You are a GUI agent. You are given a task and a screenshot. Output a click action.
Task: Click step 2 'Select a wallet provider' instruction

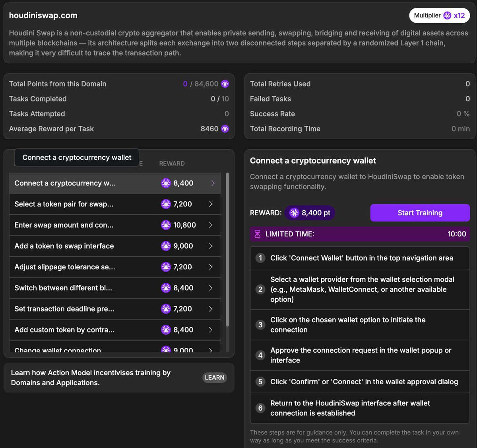[x=360, y=289]
